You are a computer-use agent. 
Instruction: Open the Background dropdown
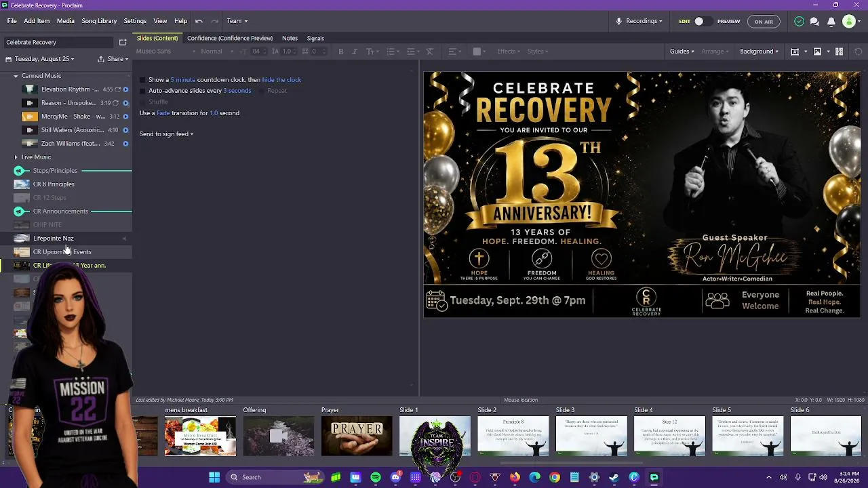(x=759, y=52)
